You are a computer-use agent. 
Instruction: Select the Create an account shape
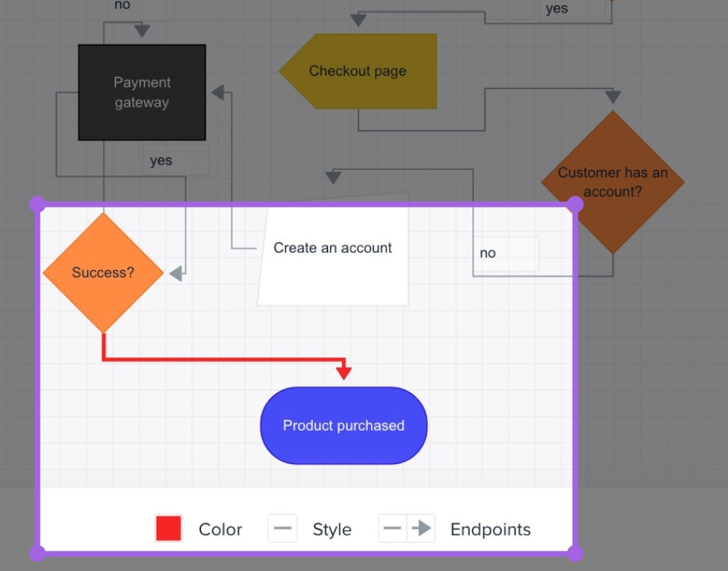coord(334,257)
